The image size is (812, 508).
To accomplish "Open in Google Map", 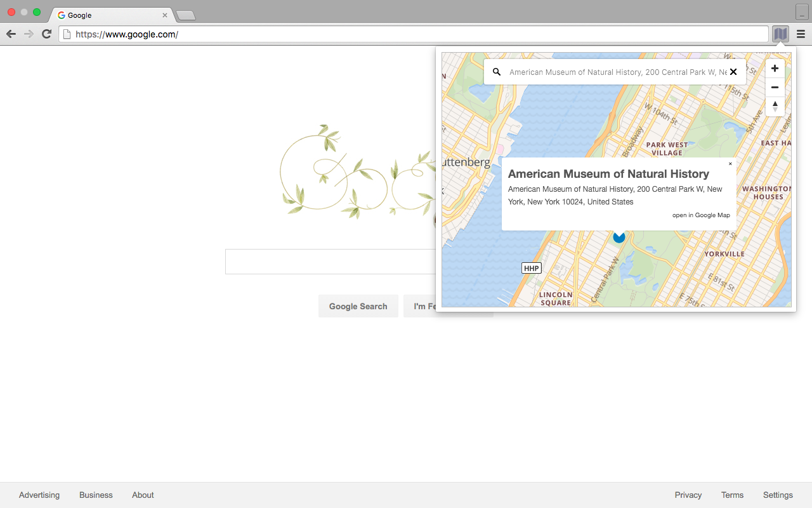I will click(701, 215).
